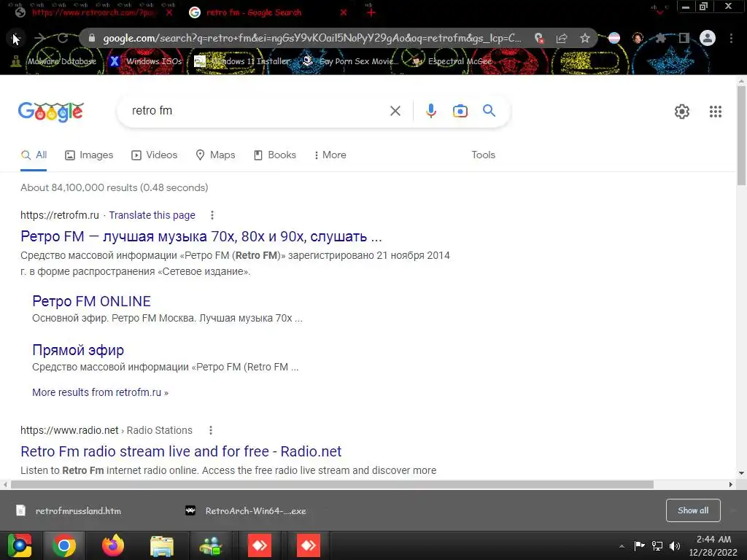The width and height of the screenshot is (747, 560).
Task: Switch to the Books tab
Action: (275, 155)
